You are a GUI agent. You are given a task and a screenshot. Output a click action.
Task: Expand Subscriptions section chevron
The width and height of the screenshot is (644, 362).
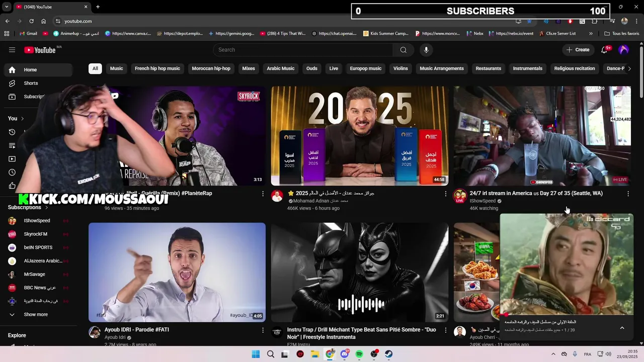click(x=47, y=207)
